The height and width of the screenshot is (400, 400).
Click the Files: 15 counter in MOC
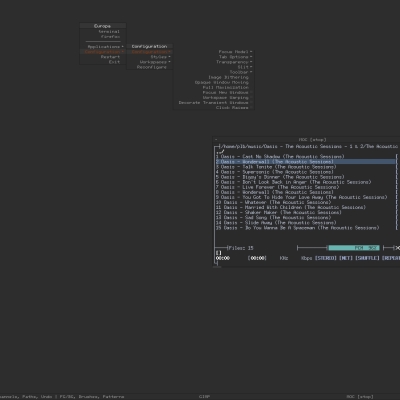[x=241, y=248]
